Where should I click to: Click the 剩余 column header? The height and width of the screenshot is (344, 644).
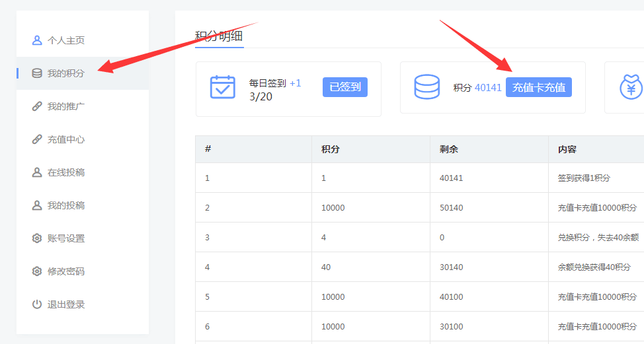(448, 149)
